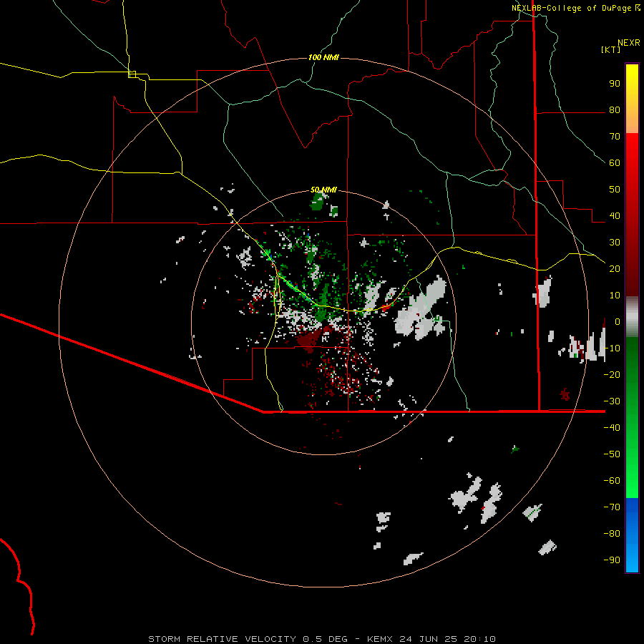Click the -30 value on the velocity scale
This screenshot has width=644, height=644.
pyautogui.click(x=612, y=401)
